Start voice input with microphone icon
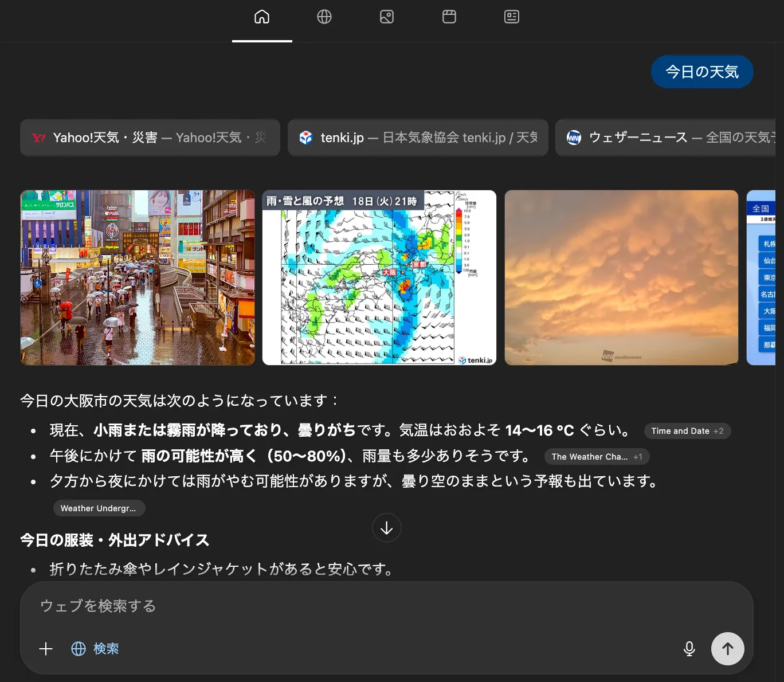Viewport: 784px width, 682px height. (689, 649)
